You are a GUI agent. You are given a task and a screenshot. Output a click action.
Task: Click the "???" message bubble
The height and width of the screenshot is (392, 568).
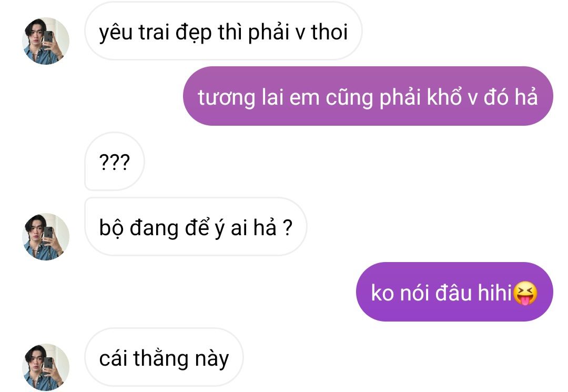click(115, 162)
